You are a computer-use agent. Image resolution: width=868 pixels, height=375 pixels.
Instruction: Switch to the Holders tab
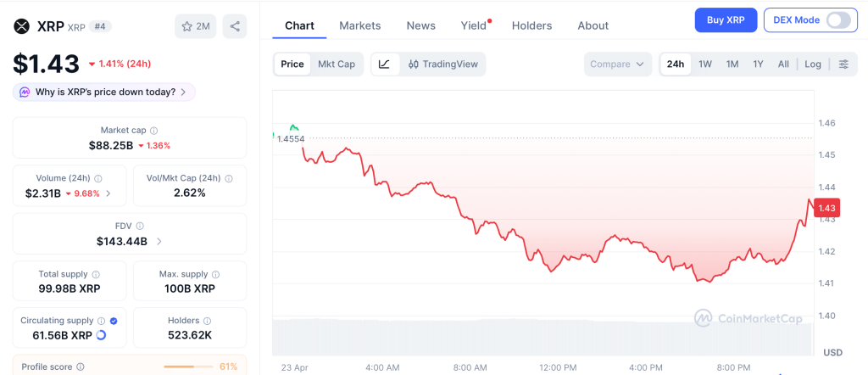[531, 25]
